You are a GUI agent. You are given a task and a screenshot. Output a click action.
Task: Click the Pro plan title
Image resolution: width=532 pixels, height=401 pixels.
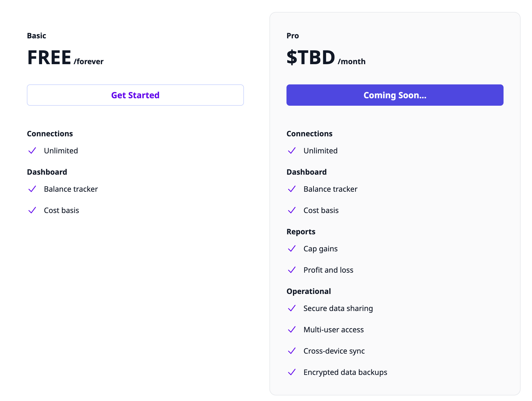pos(293,36)
